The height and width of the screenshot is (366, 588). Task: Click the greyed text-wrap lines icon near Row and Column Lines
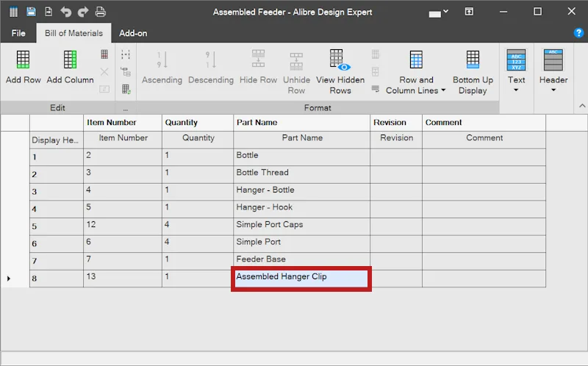[x=376, y=89]
